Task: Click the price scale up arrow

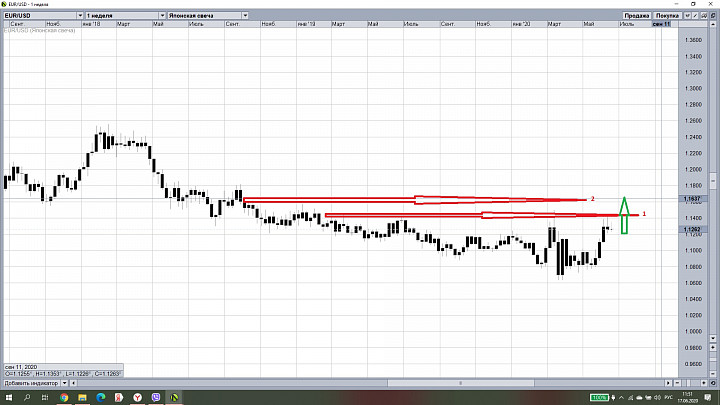Action: click(x=713, y=24)
